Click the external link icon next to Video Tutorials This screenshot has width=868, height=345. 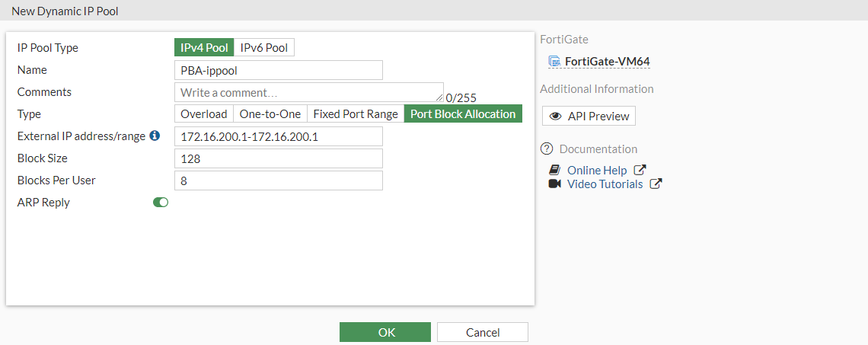(x=656, y=184)
